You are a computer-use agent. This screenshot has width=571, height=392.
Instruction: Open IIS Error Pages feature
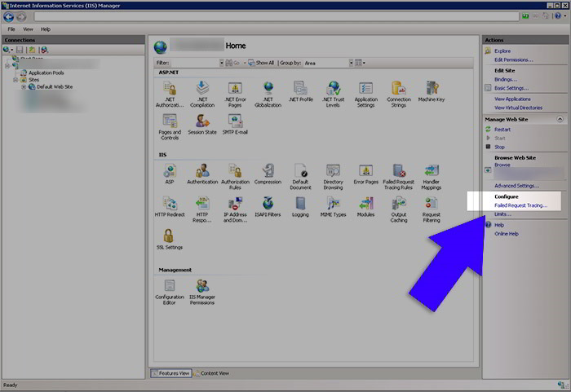coord(366,174)
